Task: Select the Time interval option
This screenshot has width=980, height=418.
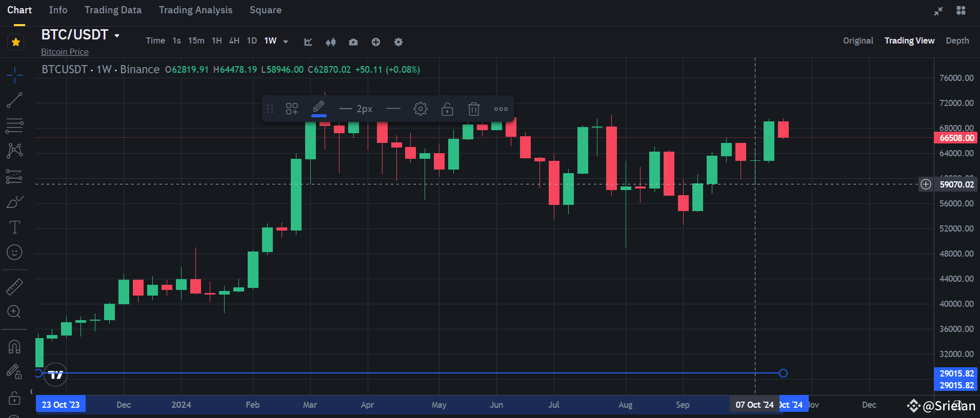Action: tap(155, 41)
